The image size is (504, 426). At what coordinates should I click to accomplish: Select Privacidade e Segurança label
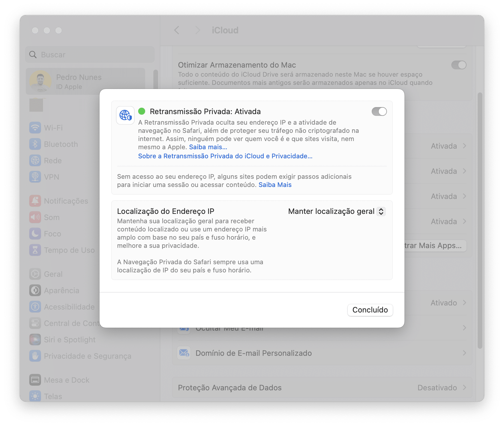coord(88,356)
